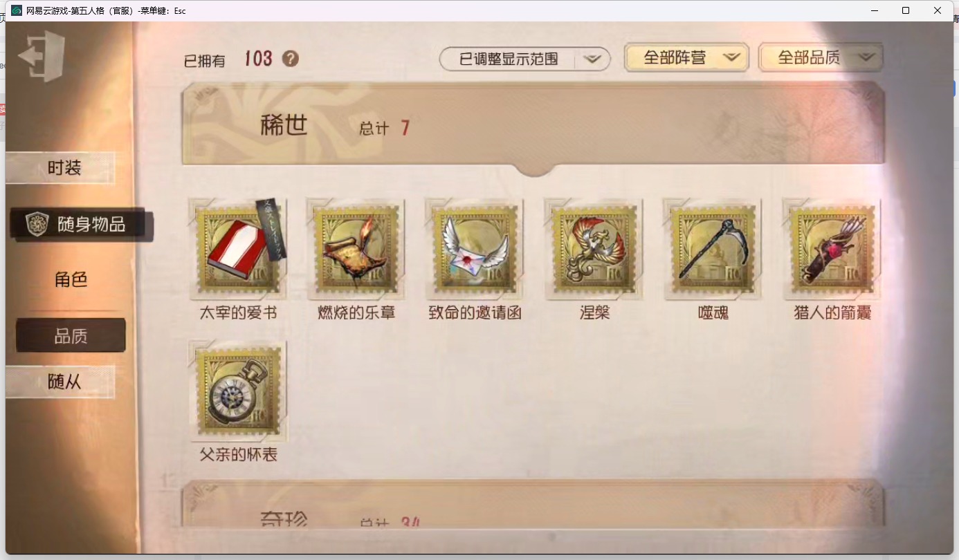Click the exit door icon
The width and height of the screenshot is (959, 560).
coord(42,57)
